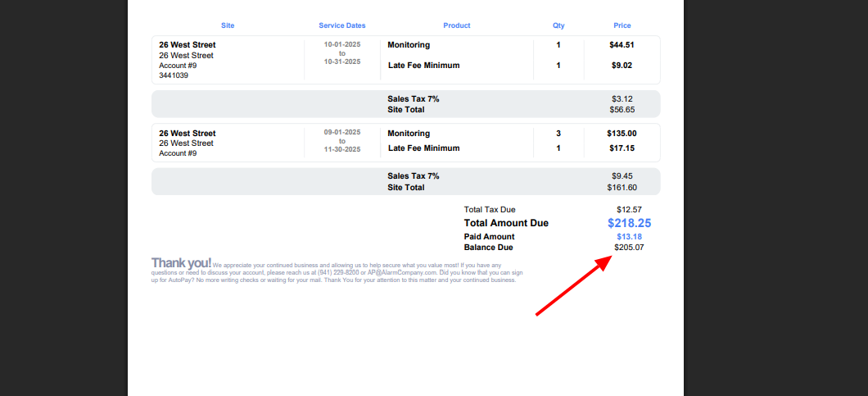The width and height of the screenshot is (868, 396).
Task: Click the Total Tax Due $12.57 amount
Action: click(629, 210)
